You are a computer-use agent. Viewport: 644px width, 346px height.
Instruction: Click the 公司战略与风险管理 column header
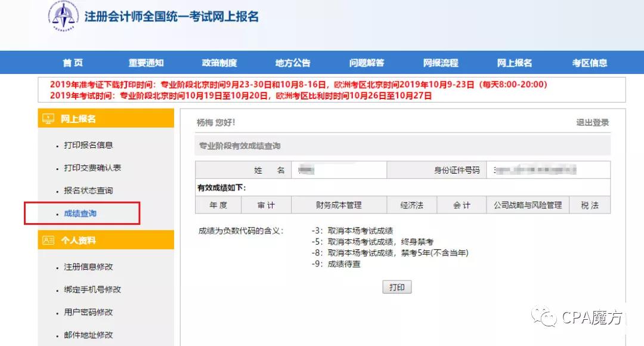528,205
